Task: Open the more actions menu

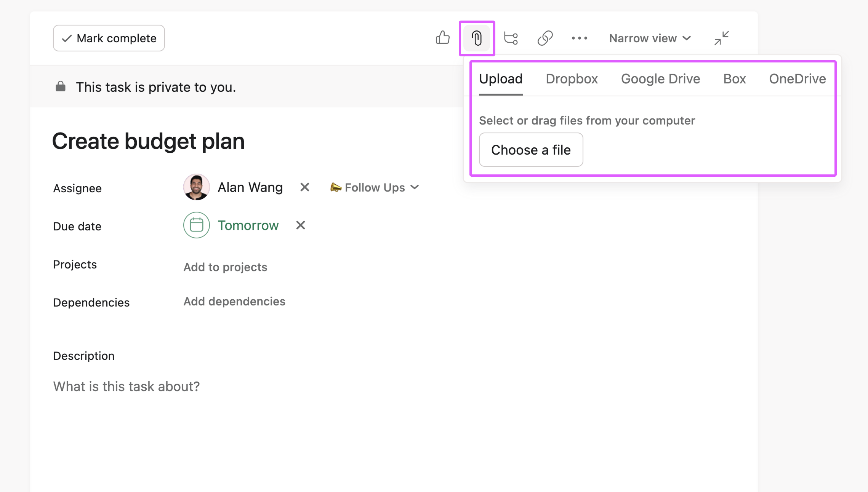Action: pyautogui.click(x=579, y=38)
